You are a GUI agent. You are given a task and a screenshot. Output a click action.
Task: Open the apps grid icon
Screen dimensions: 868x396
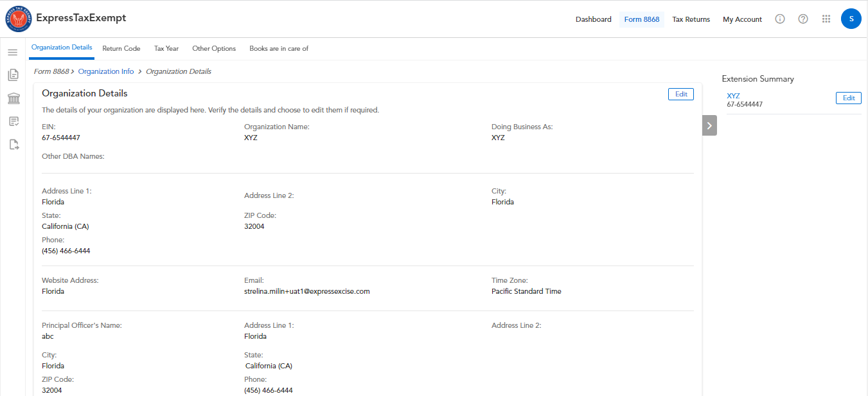click(826, 19)
